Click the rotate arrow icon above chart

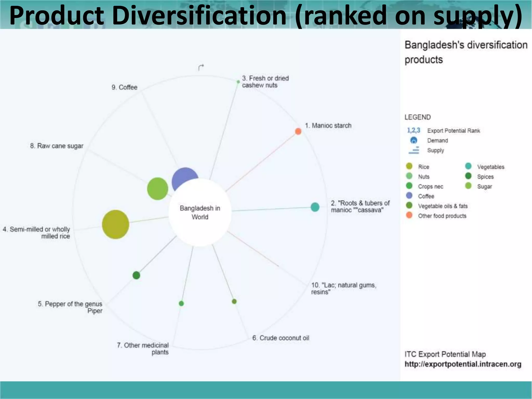[201, 68]
